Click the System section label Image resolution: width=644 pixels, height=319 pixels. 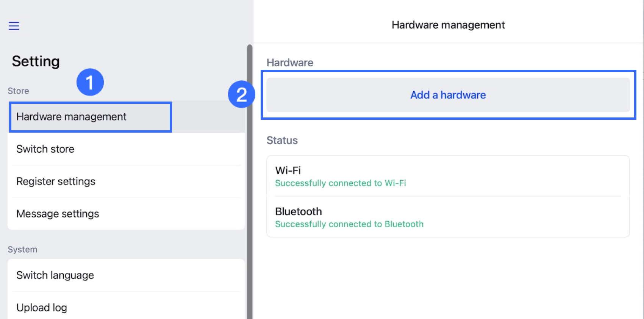pyautogui.click(x=22, y=250)
